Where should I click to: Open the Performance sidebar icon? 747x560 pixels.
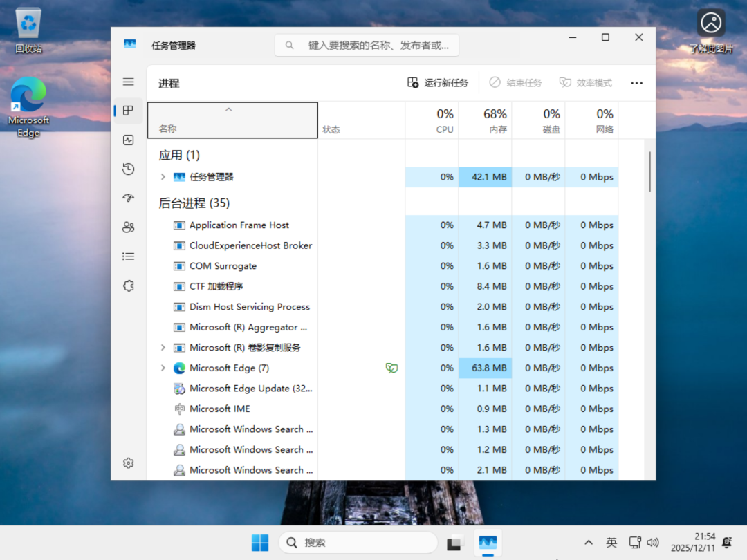[128, 140]
